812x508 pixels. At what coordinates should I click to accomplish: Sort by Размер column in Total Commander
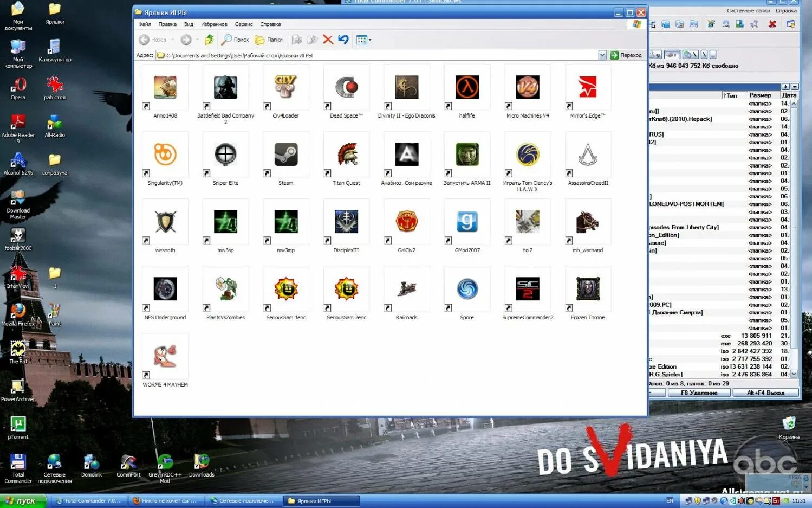[x=761, y=95]
